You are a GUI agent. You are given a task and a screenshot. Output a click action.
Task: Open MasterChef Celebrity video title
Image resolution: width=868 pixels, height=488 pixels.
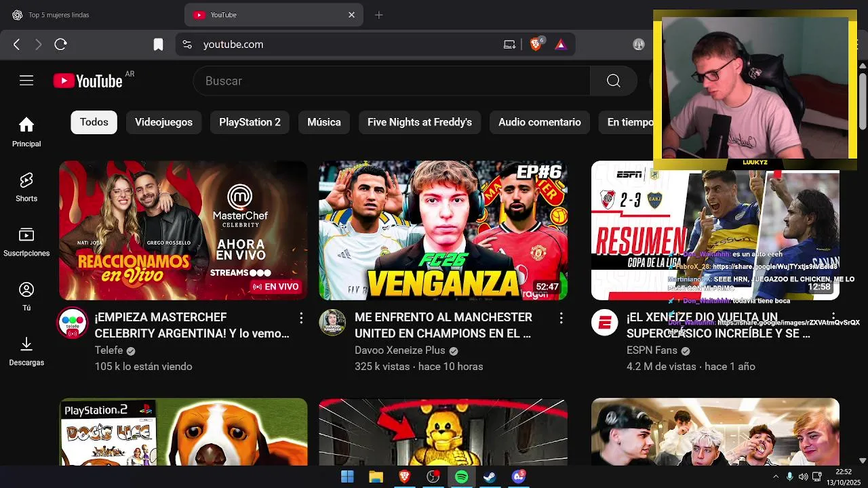tap(192, 325)
